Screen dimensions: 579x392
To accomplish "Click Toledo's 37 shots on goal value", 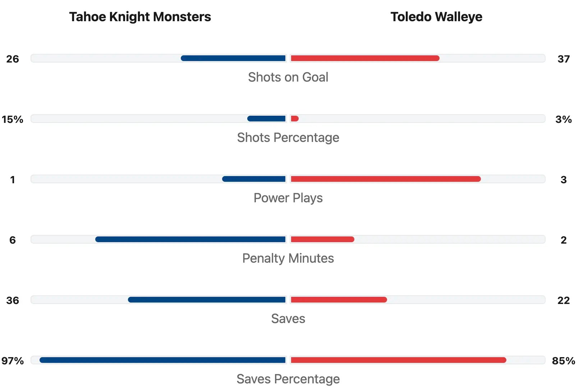I will coord(563,59).
